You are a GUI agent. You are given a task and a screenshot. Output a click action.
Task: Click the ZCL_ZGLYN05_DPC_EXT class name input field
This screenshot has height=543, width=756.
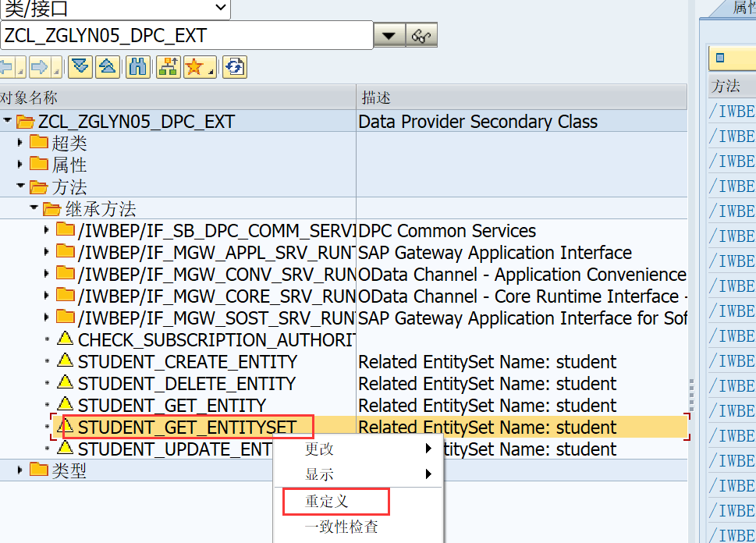coord(187,36)
